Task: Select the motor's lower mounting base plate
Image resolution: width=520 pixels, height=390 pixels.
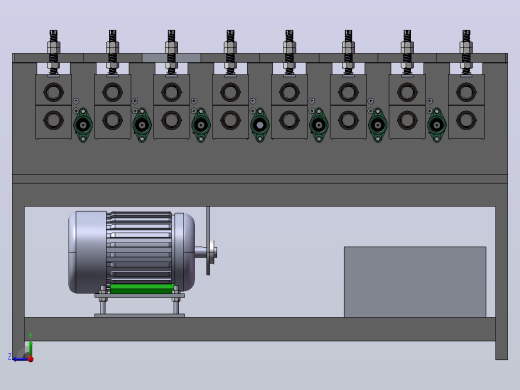Action: pyautogui.click(x=139, y=315)
